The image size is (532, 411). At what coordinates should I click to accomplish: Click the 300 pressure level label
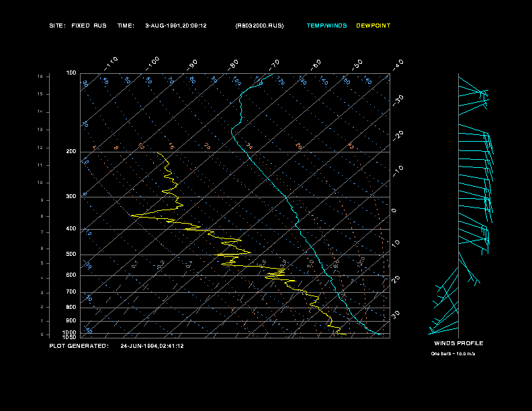click(x=71, y=196)
